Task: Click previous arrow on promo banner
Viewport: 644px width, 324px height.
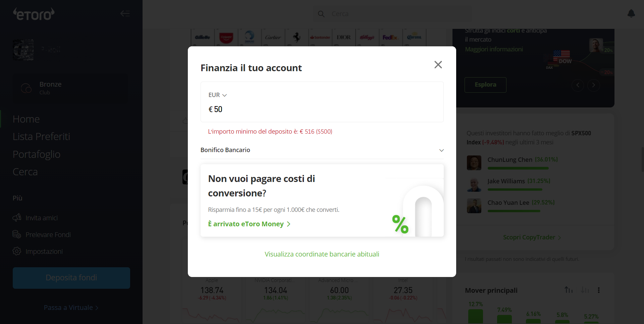Action: [578, 85]
